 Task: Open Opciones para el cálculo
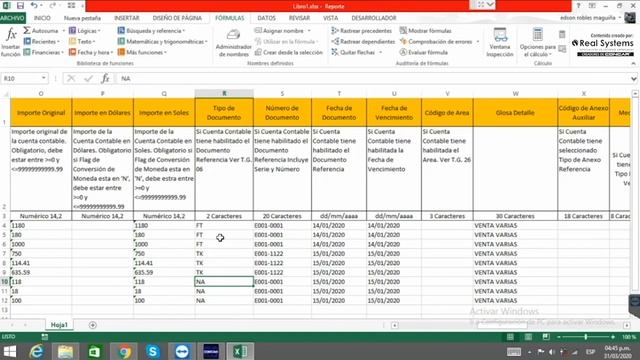coord(538,42)
